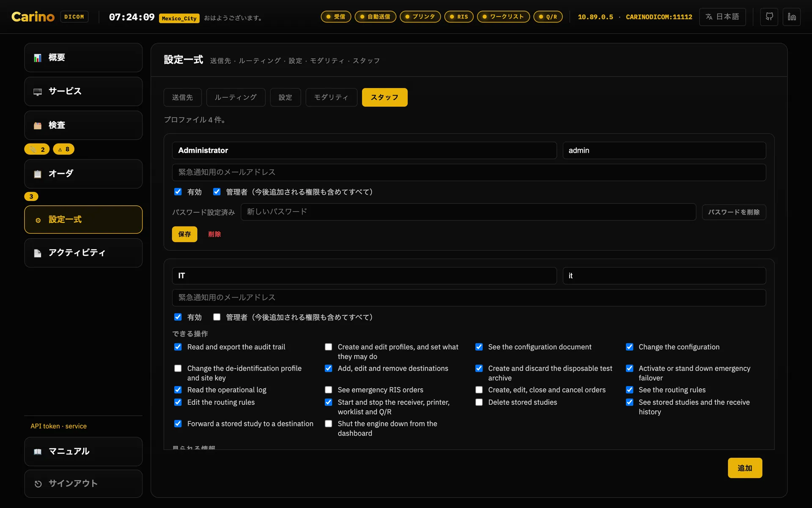The image size is (812, 508).
Task: Uncheck Change the configuration
Action: click(630, 347)
